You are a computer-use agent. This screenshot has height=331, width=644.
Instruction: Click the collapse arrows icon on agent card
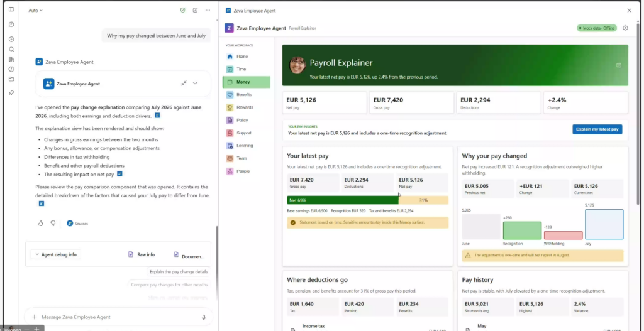(x=184, y=84)
